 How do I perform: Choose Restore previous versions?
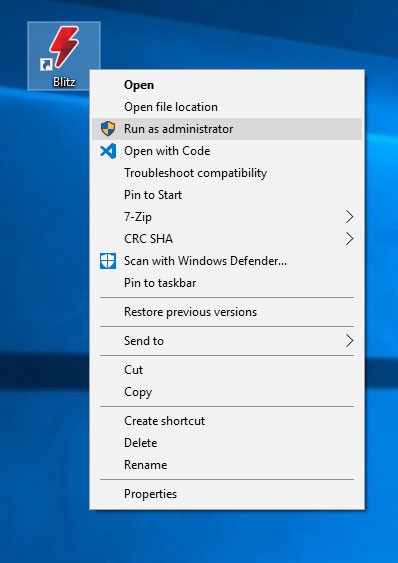point(227,312)
